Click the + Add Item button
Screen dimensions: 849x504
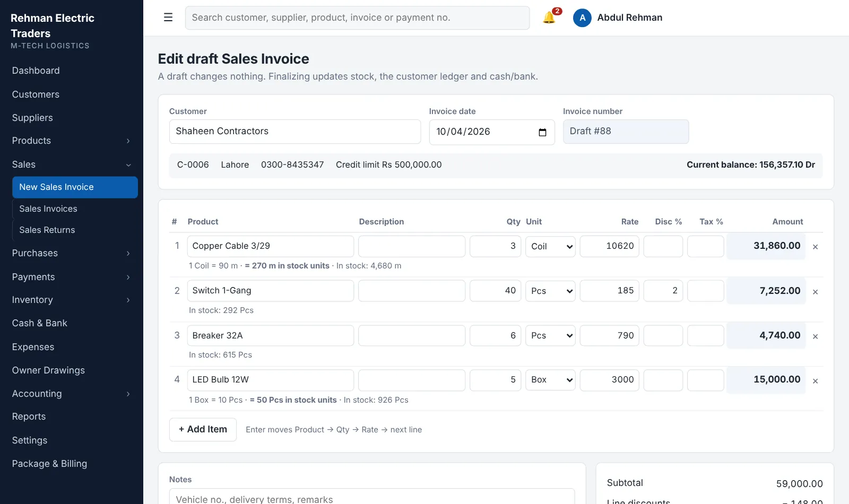point(203,430)
